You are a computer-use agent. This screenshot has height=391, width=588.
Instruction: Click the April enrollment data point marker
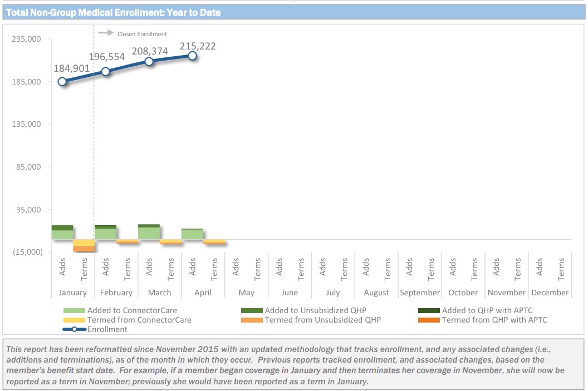(192, 56)
